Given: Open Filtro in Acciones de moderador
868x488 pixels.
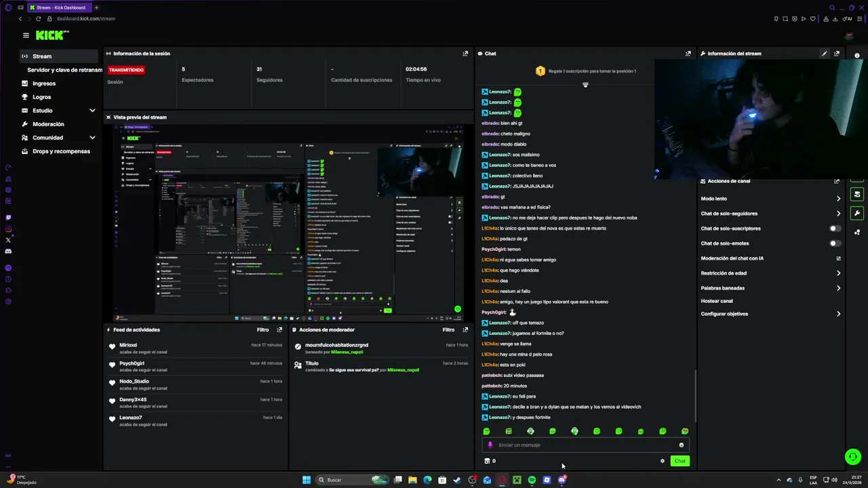Looking at the screenshot, I should 448,330.
